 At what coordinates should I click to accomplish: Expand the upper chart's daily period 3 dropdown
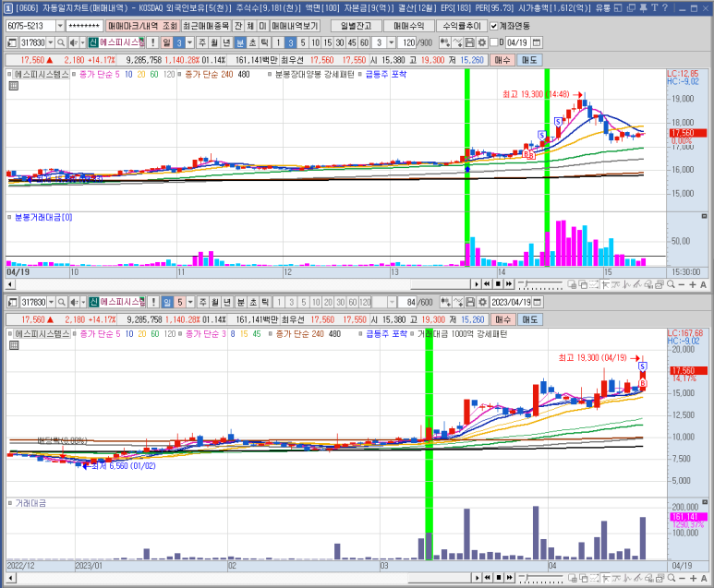pyautogui.click(x=190, y=42)
